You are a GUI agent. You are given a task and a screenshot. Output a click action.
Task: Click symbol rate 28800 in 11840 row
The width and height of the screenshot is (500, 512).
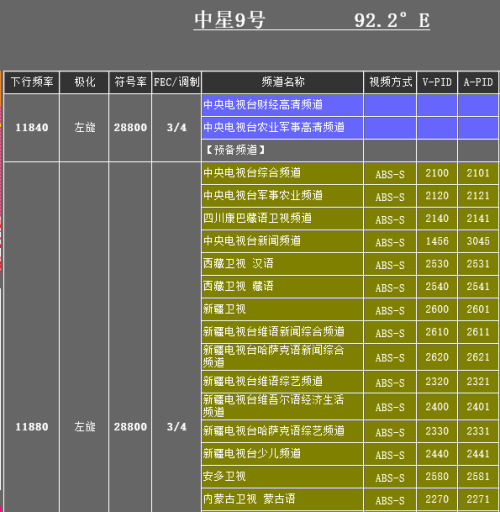[130, 127]
